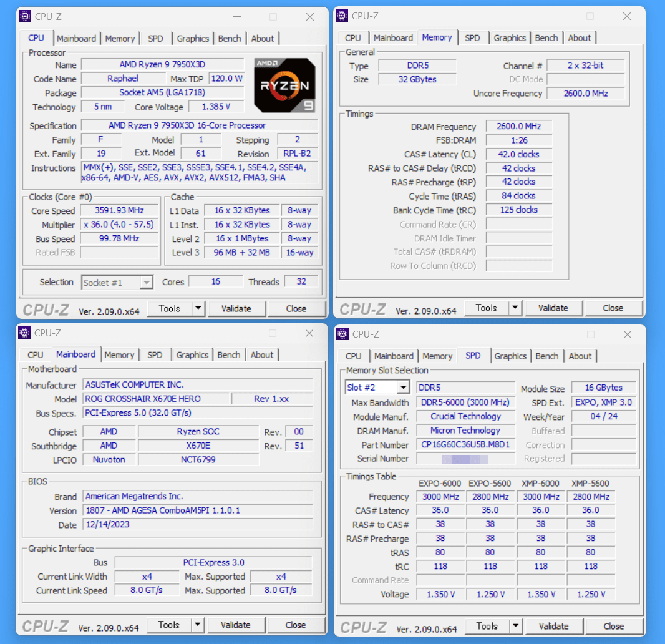The height and width of the screenshot is (644, 665).
Task: Click the Tools button in the Mainboard window
Action: tap(168, 625)
